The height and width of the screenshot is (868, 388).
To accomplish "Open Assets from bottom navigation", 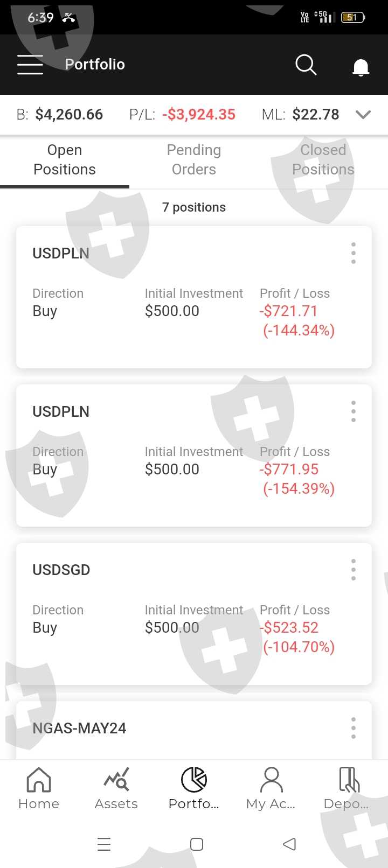I will click(x=116, y=788).
